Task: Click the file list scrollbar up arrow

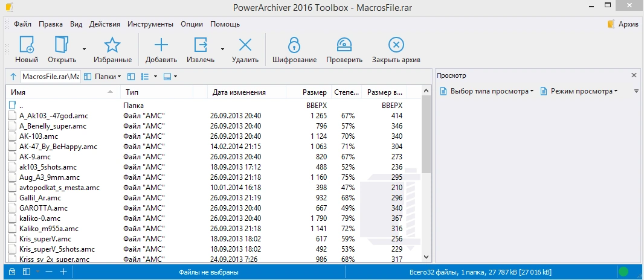Action: (x=426, y=91)
